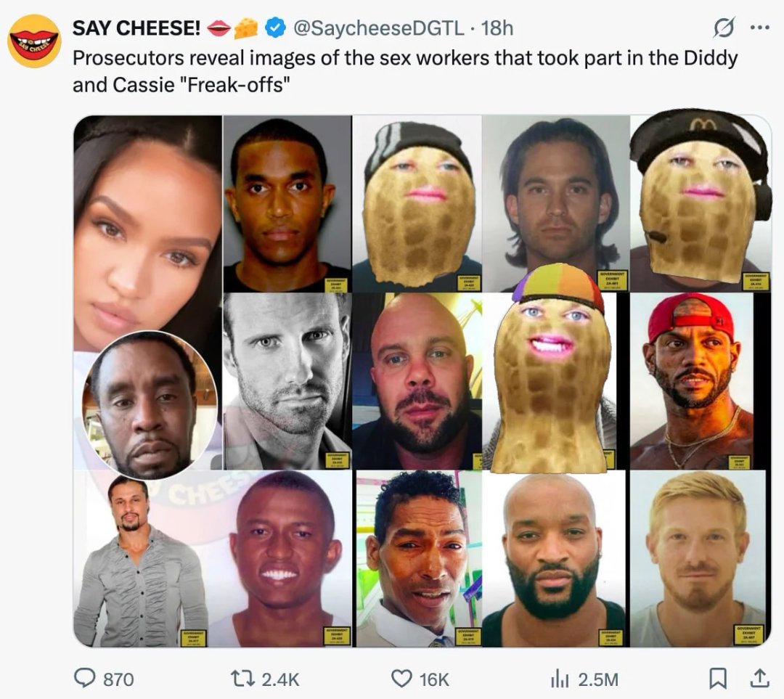This screenshot has width=784, height=699.
Task: Click the cheese emoji beside the name
Action: (248, 28)
